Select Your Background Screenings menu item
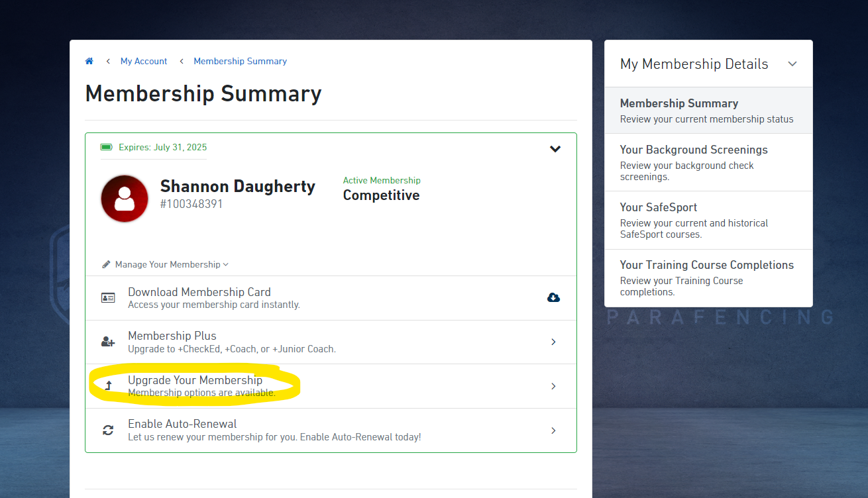The height and width of the screenshot is (498, 868). tap(708, 162)
